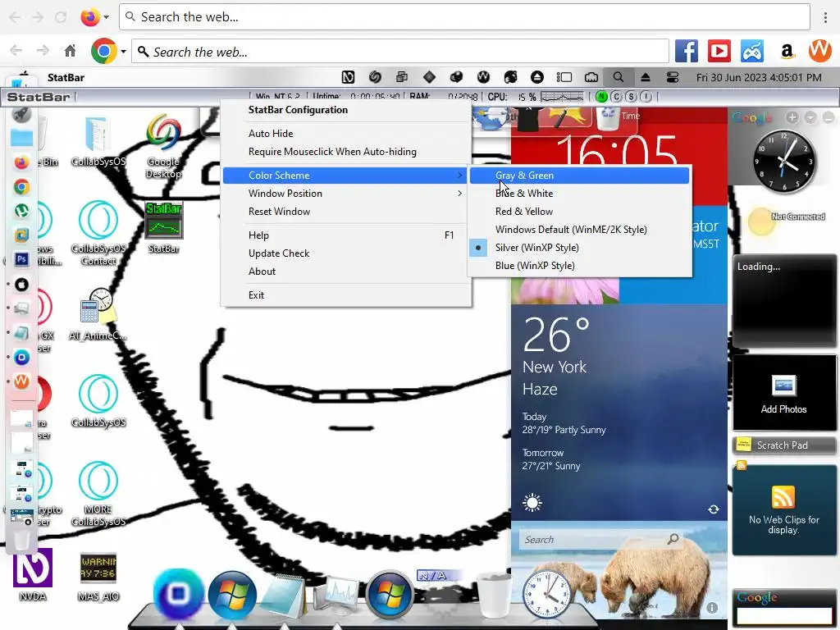Toggle Auto Hide in StatBar menu
Viewport: 840px width, 630px height.
pyautogui.click(x=345, y=134)
